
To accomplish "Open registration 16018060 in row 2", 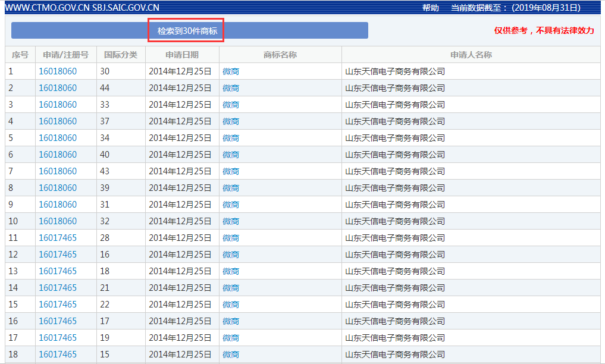I will [x=58, y=88].
